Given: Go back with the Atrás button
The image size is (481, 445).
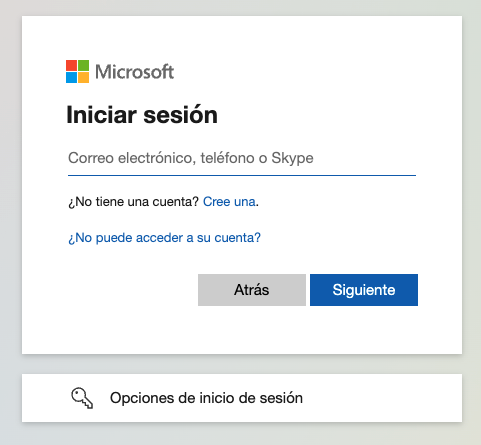Looking at the screenshot, I should (252, 290).
